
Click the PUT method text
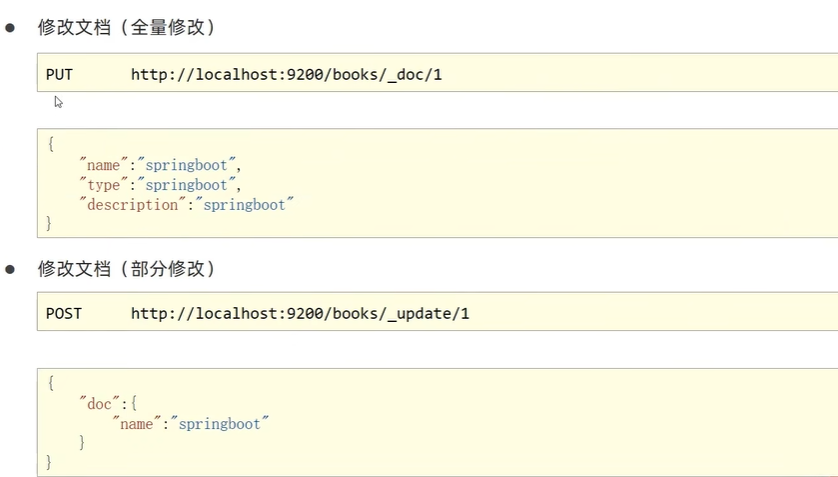(59, 75)
